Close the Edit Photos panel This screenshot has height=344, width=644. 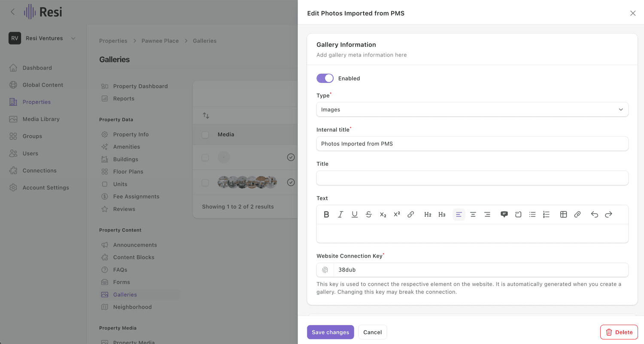633,13
